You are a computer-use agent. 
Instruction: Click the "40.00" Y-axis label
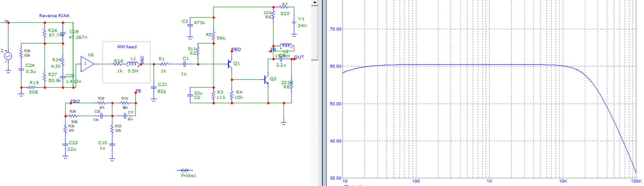point(335,141)
